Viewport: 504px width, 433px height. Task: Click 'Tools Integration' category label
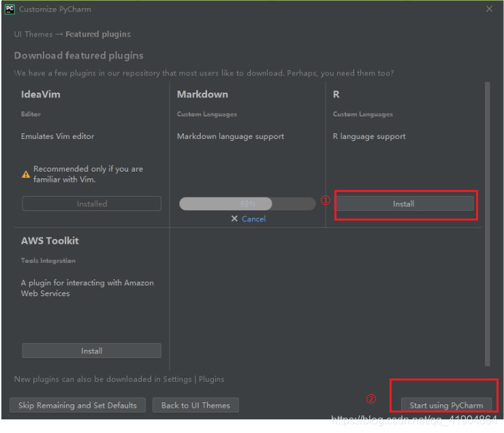(48, 261)
